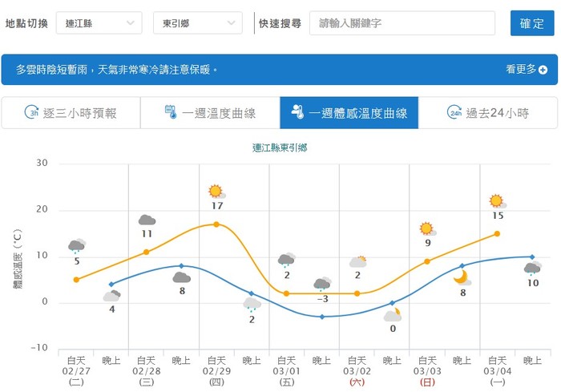The height and width of the screenshot is (392, 561).
Task: Click the rainy cloud icon at 02/27 daytime
Action: (77, 246)
